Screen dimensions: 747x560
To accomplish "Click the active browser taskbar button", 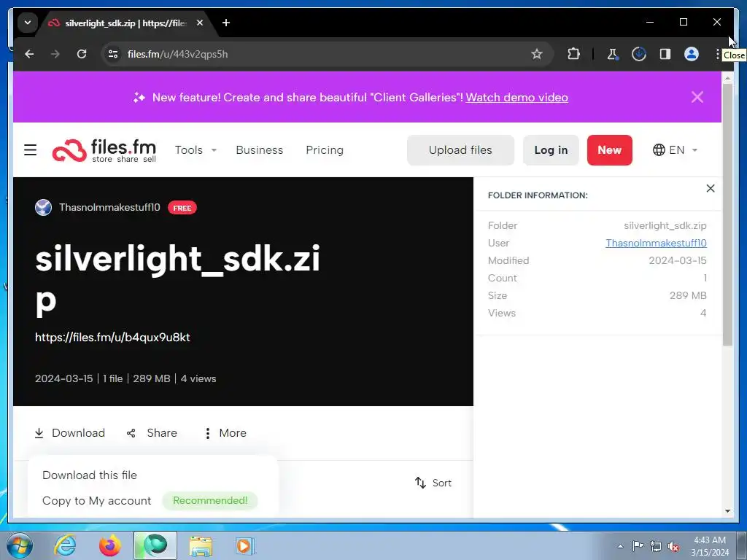I will (x=155, y=545).
